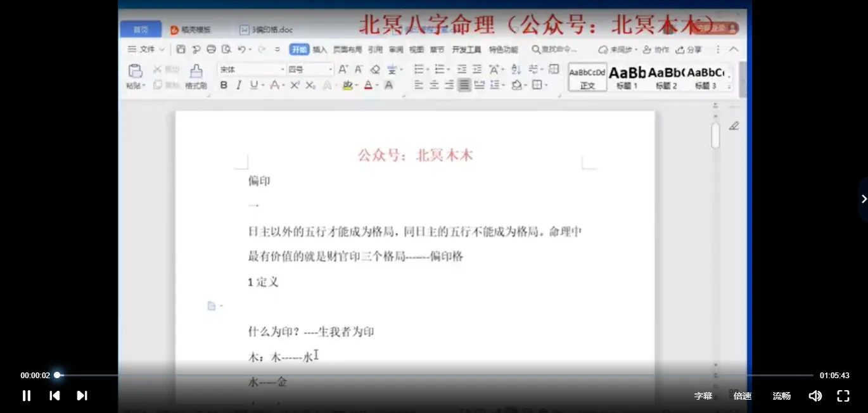Image resolution: width=868 pixels, height=413 pixels.
Task: Switch to the 引用 ribbon tab
Action: click(x=376, y=49)
